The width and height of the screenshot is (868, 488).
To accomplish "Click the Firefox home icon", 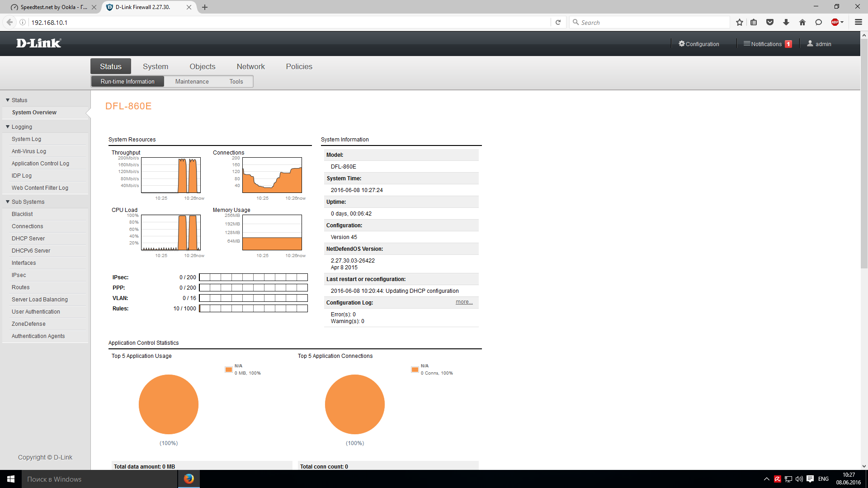I will click(802, 22).
